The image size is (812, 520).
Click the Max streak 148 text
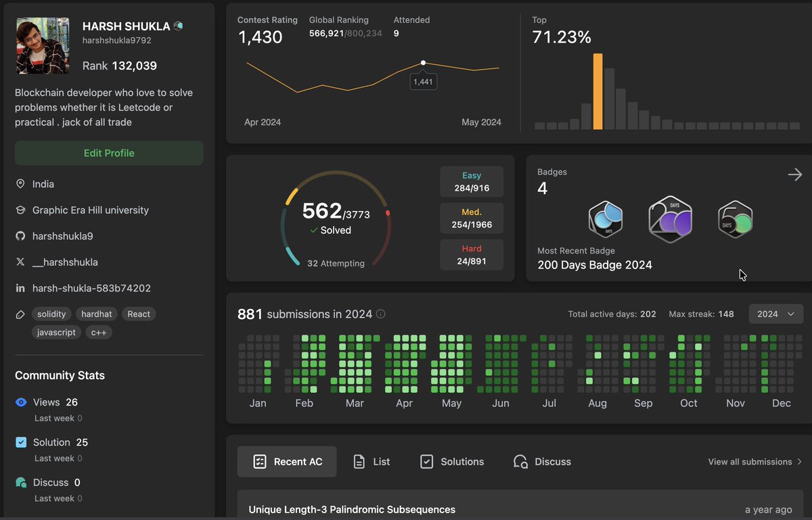pos(702,314)
